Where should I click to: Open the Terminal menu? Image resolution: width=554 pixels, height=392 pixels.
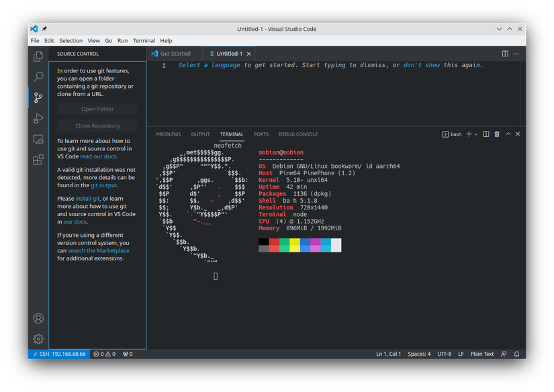pos(144,40)
